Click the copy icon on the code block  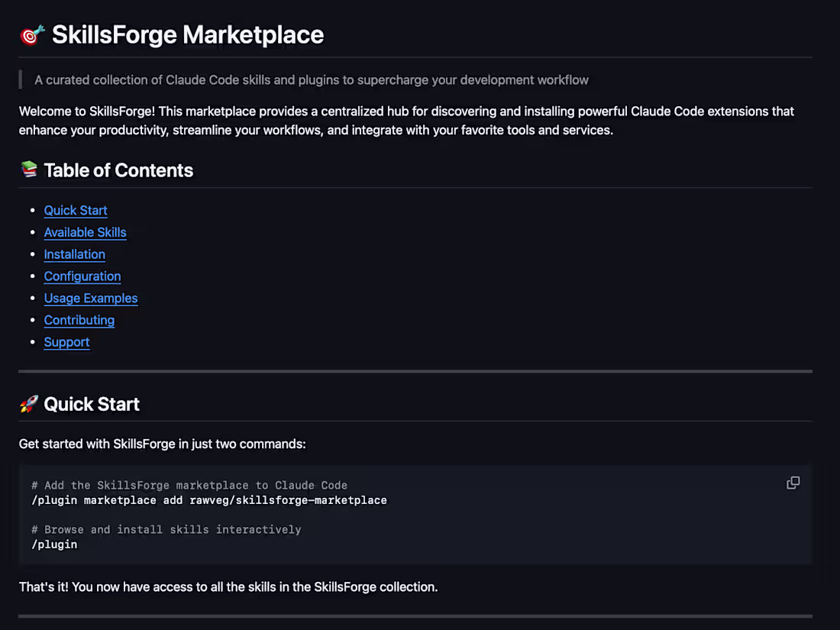point(793,483)
